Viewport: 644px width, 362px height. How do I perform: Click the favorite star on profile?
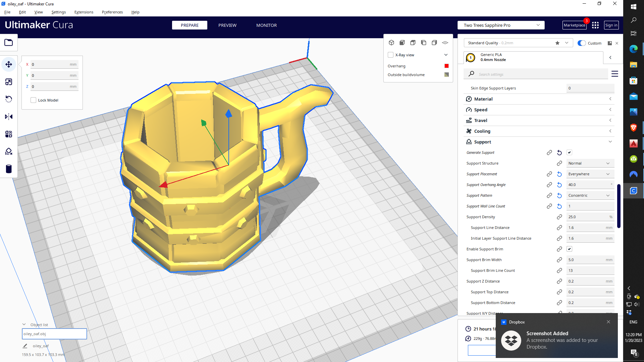(x=557, y=43)
